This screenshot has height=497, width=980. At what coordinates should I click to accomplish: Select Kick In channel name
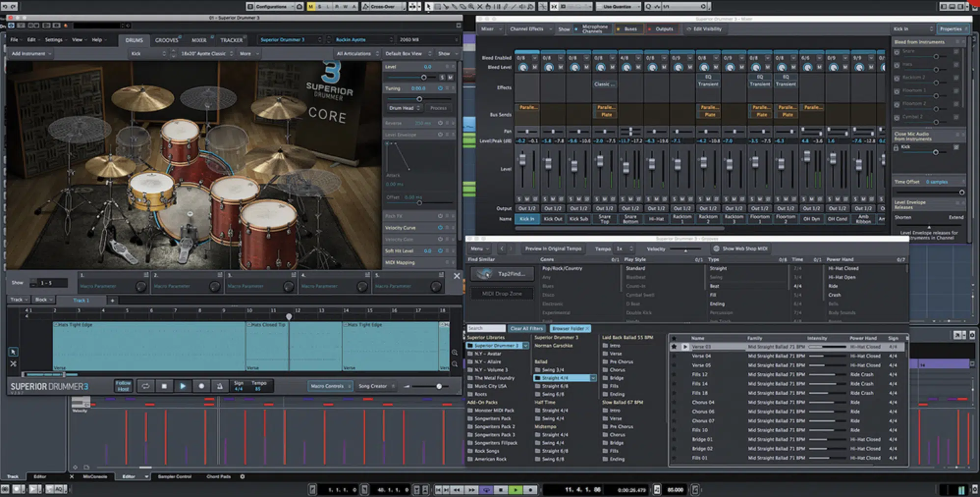click(527, 219)
